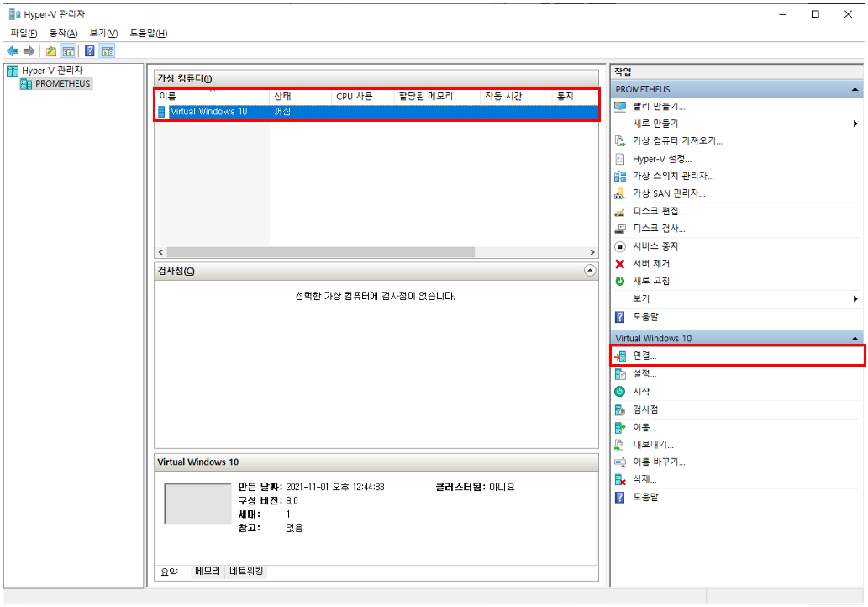Image resolution: width=868 pixels, height=607 pixels.
Task: Click the Virtual Windows 10 preview thumbnail
Action: point(197,504)
